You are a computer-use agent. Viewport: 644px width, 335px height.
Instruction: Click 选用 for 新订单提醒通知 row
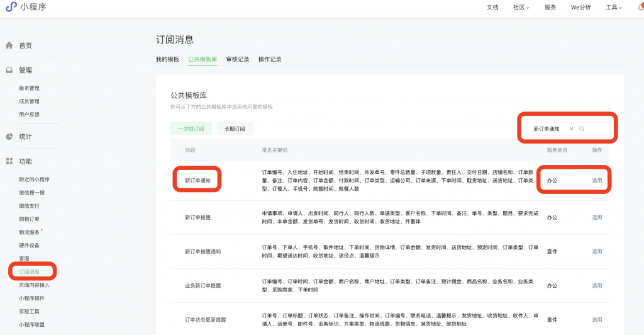click(x=597, y=251)
